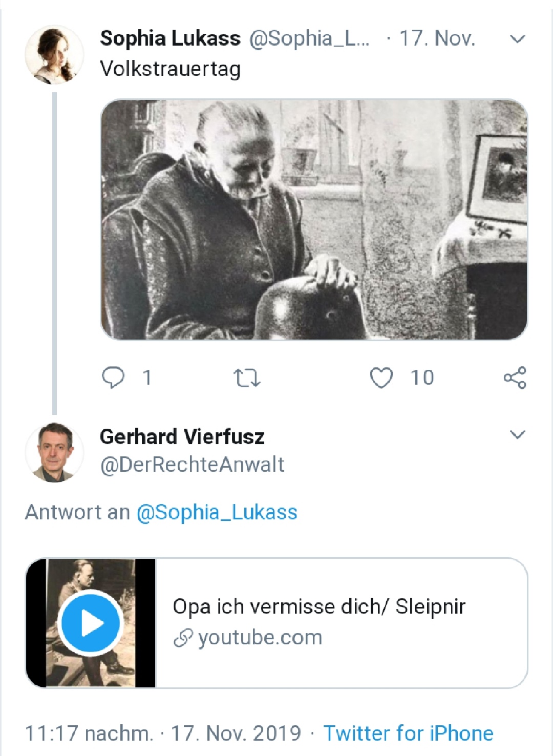Image resolution: width=553 pixels, height=756 pixels.
Task: Click the Gerhard Vierfusz display name
Action: click(x=182, y=436)
